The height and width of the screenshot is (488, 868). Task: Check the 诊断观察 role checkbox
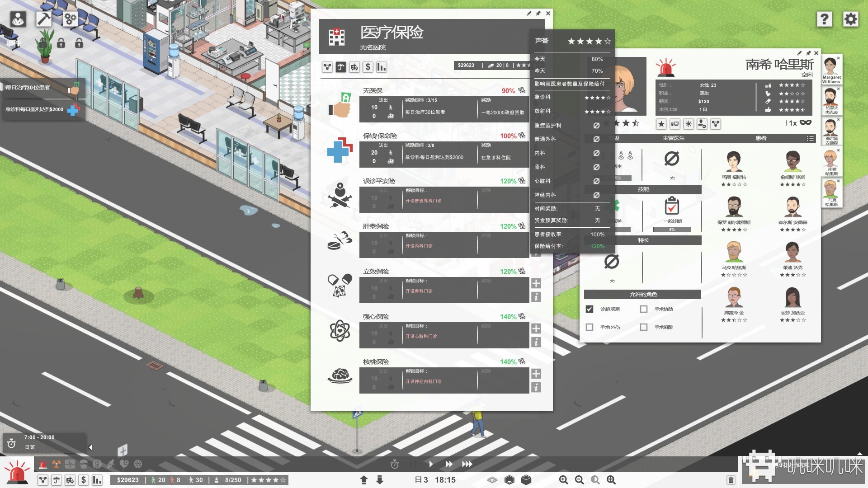click(x=590, y=309)
